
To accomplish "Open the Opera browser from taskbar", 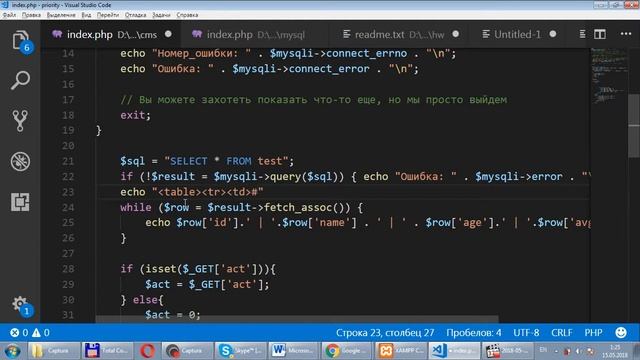I will (147, 351).
